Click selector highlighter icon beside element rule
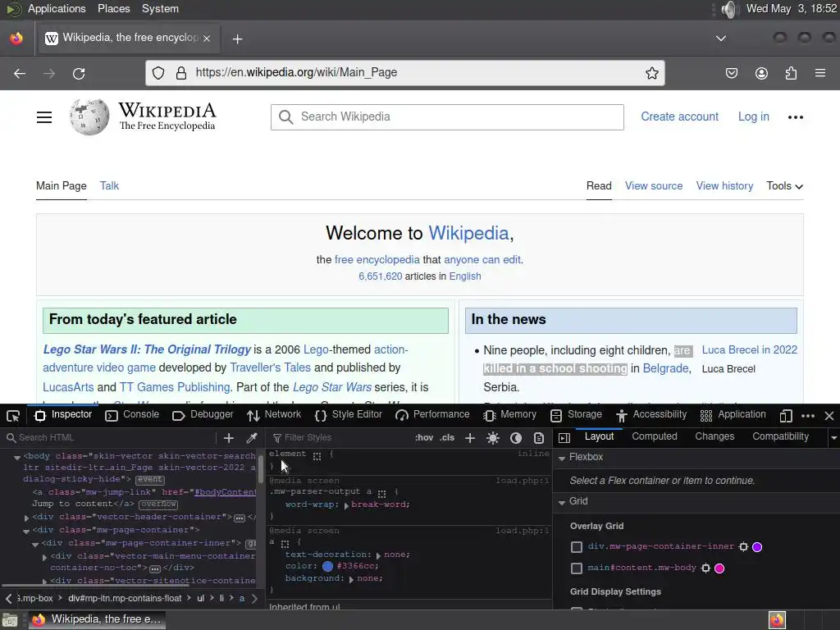Image resolution: width=840 pixels, height=630 pixels. point(317,456)
